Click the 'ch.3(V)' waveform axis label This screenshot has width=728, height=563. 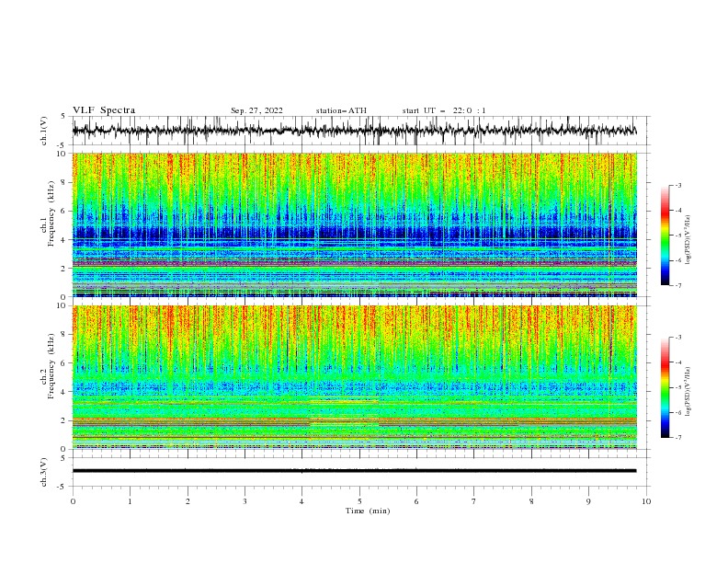[x=44, y=472]
